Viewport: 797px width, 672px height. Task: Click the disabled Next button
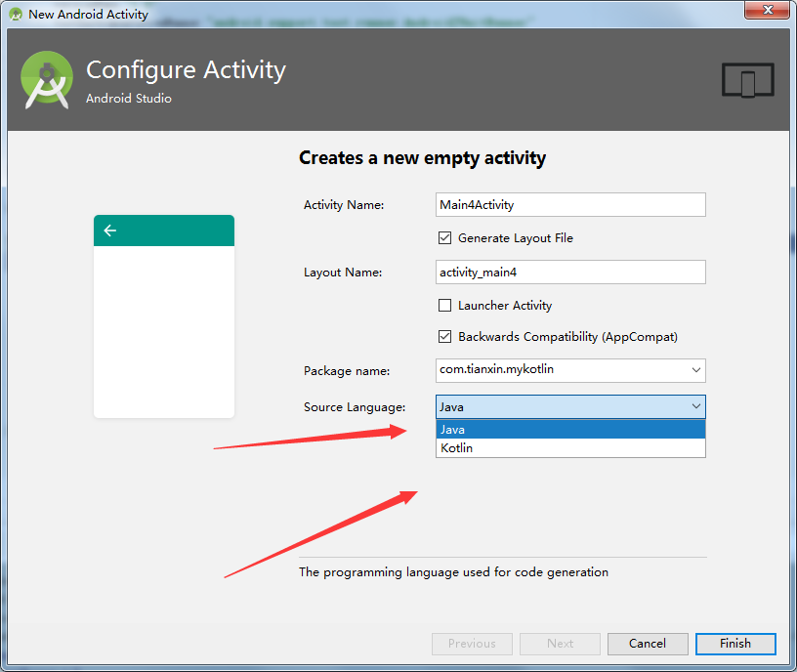pyautogui.click(x=560, y=644)
